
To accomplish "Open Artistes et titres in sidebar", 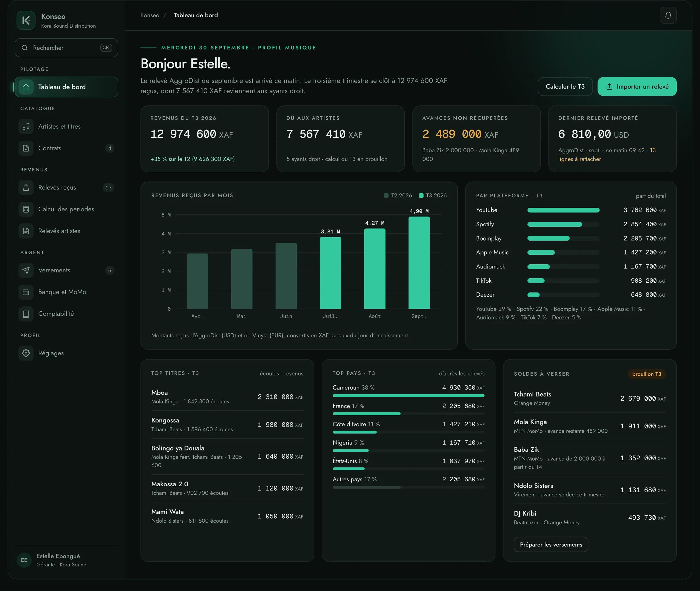I will pyautogui.click(x=66, y=127).
